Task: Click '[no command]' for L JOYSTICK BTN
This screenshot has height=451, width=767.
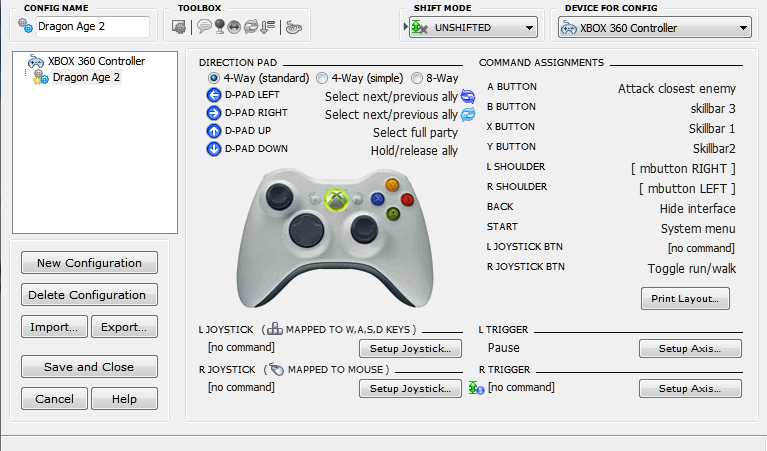Action: (x=701, y=248)
